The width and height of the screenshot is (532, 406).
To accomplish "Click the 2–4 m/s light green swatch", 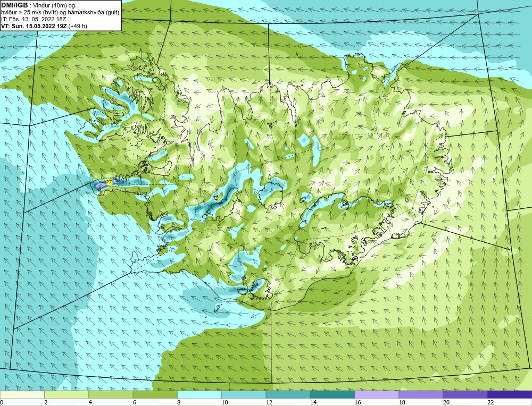I will click(x=66, y=395).
